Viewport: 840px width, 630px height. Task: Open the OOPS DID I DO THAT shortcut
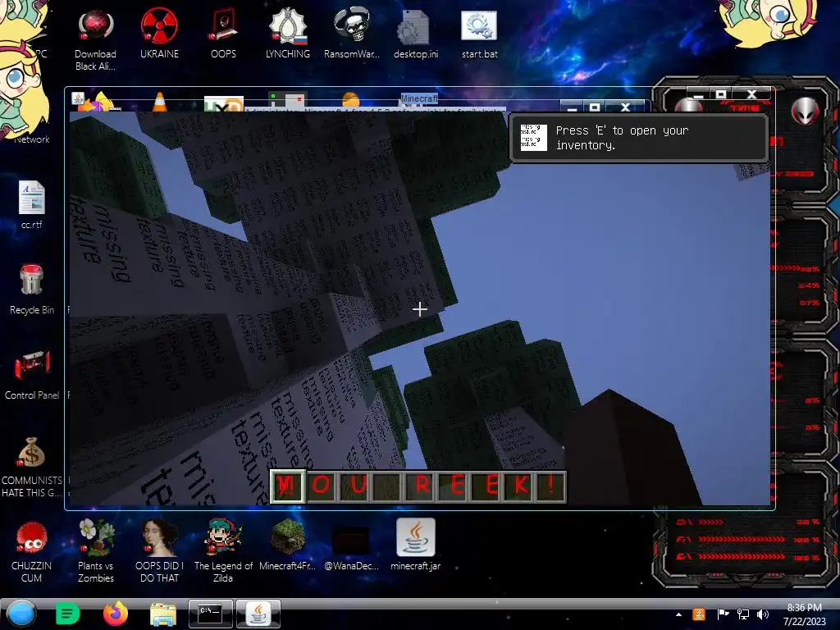[x=159, y=550]
